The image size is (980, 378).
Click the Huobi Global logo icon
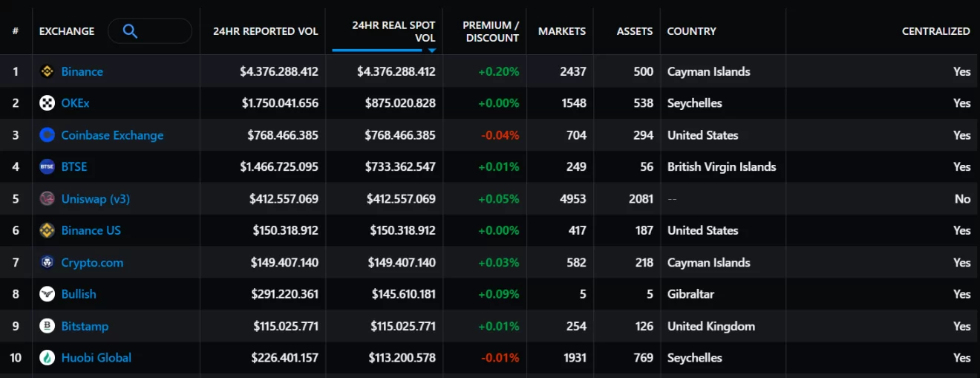click(47, 358)
